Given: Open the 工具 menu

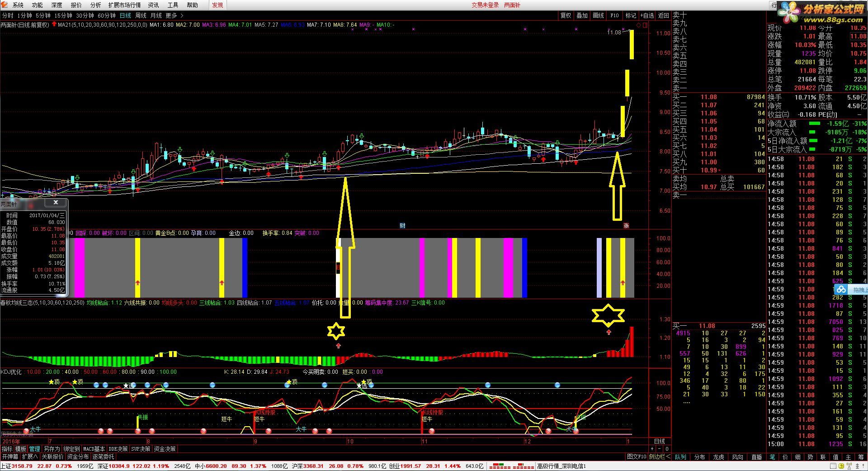Looking at the screenshot, I should tap(173, 5).
